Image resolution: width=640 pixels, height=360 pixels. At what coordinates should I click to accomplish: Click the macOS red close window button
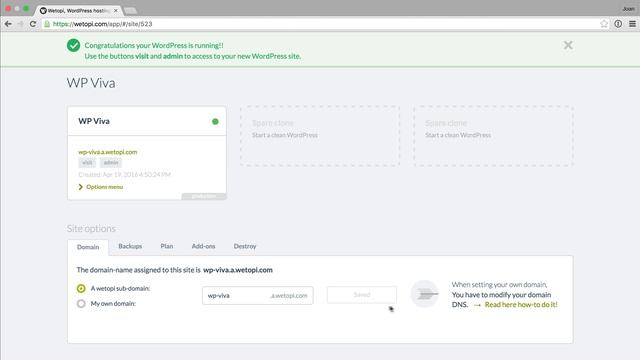[x=8, y=9]
